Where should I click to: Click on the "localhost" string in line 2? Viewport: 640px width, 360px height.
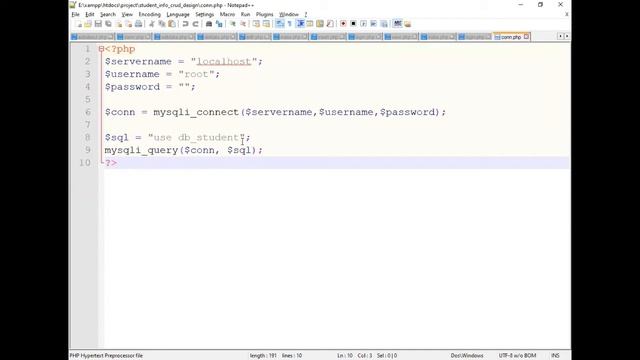(x=224, y=61)
